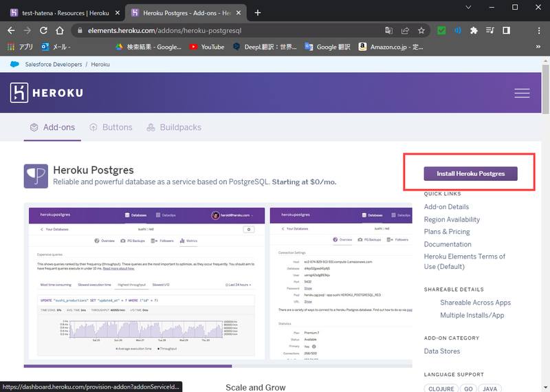
Task: Click the share page icon in address bar
Action: [405, 30]
